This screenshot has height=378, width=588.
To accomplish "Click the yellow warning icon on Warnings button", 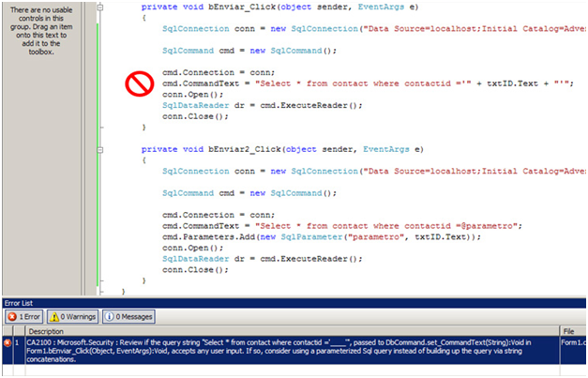I will (54, 317).
